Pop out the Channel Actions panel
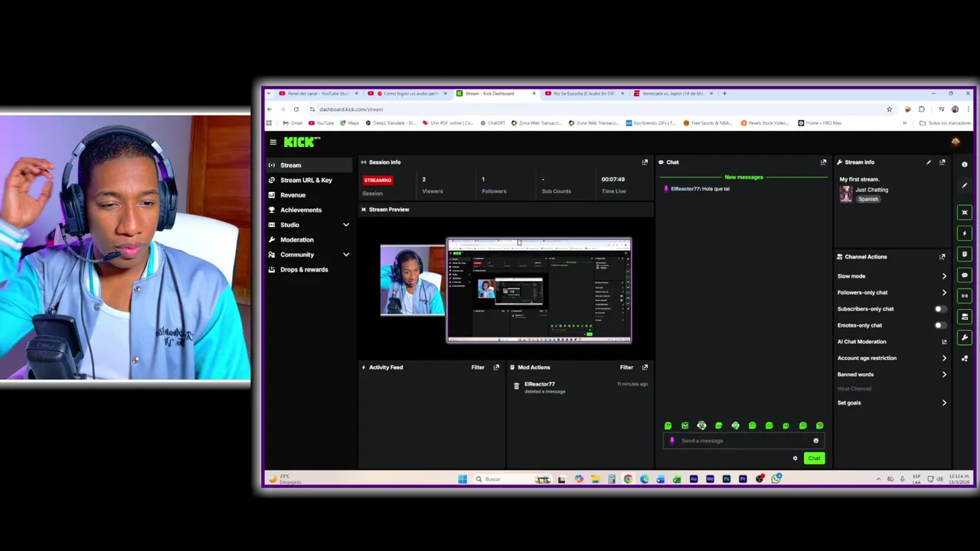 pyautogui.click(x=942, y=257)
